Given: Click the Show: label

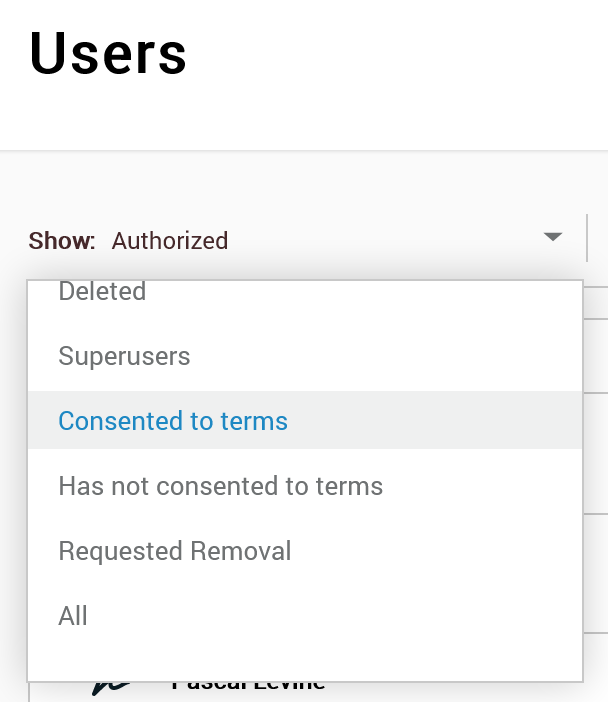Looking at the screenshot, I should [x=62, y=240].
